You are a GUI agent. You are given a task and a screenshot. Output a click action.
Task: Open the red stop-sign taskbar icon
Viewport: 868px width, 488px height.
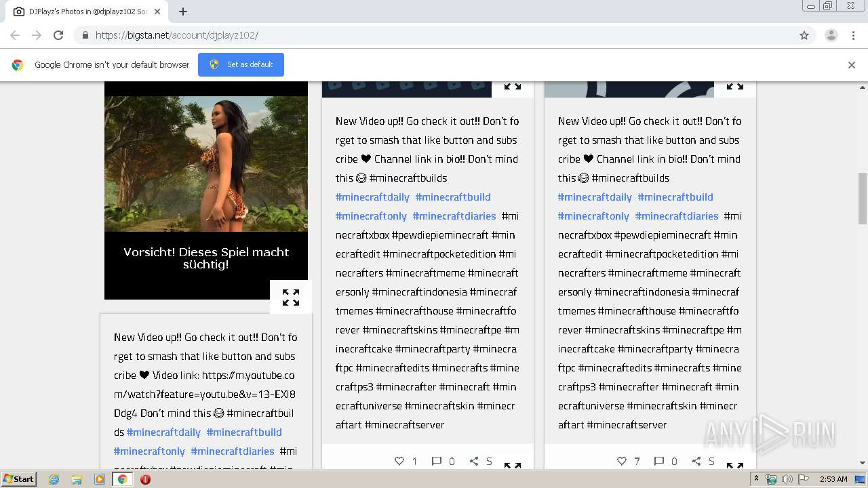click(145, 479)
